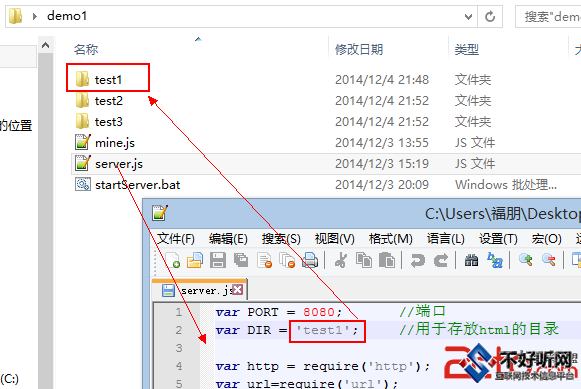Expand the address bar history dropdown
The width and height of the screenshot is (581, 389).
(x=468, y=17)
